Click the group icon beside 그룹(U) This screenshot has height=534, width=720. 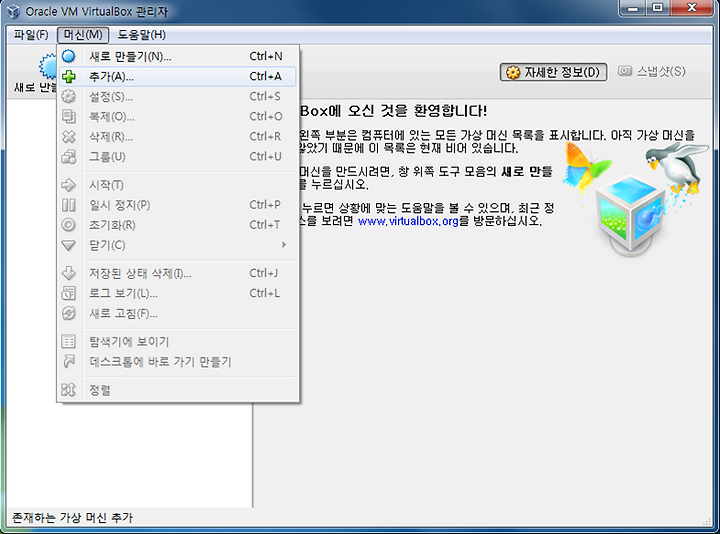click(68, 157)
